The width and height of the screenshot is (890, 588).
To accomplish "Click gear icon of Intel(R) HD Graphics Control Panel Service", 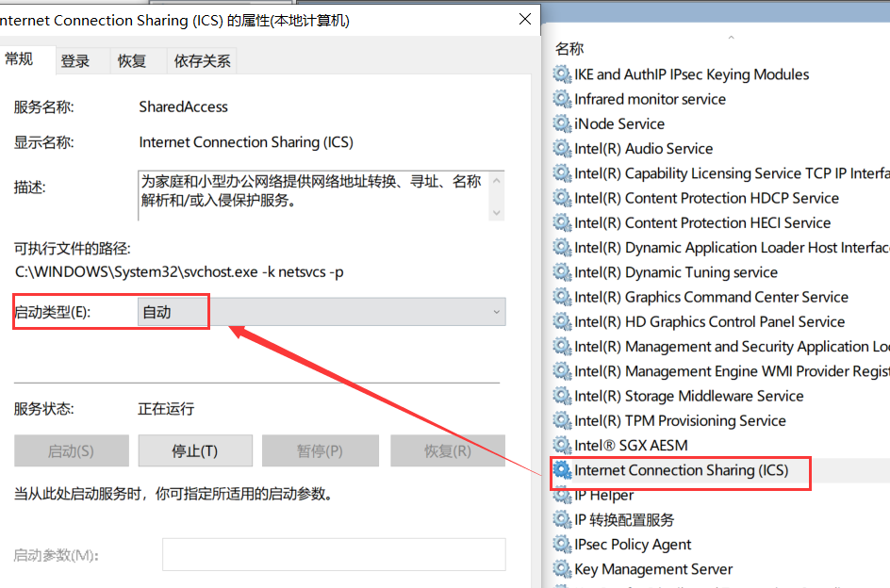I will tap(562, 322).
